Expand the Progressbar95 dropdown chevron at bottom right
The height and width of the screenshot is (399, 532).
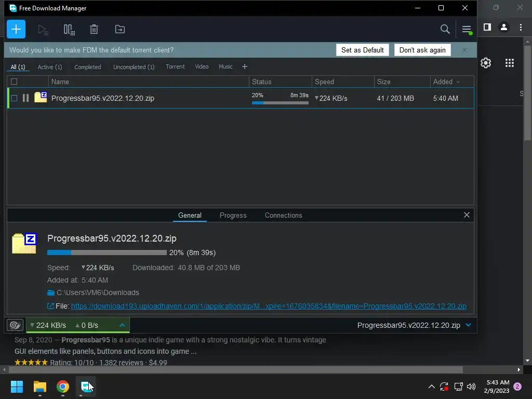click(x=468, y=325)
